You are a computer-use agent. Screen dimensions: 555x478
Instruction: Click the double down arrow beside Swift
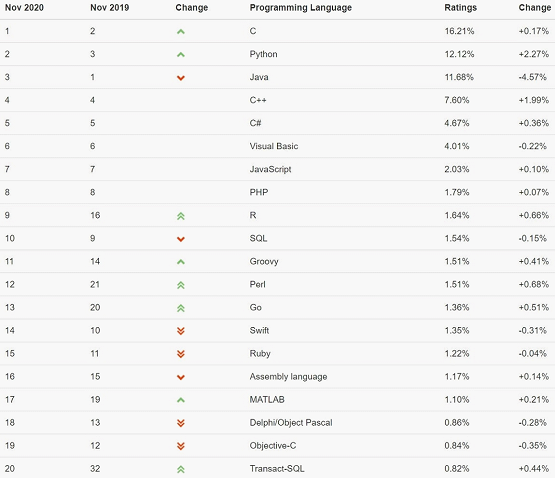pos(181,331)
